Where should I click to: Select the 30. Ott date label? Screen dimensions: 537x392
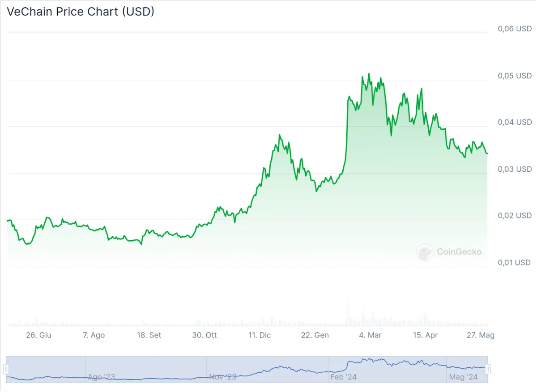[x=205, y=335]
